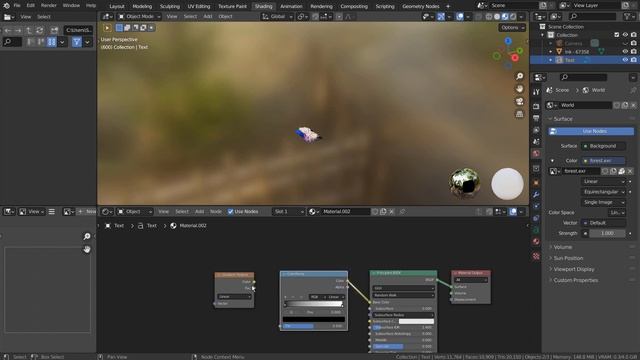This screenshot has width=640, height=360.
Task: Click the Vector Default button
Action: pos(603,223)
